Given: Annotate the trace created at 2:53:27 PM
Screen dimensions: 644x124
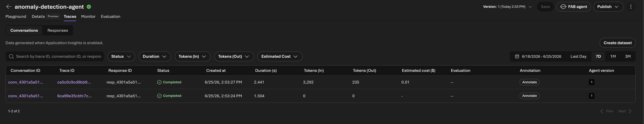Looking at the screenshot, I should tap(530, 82).
